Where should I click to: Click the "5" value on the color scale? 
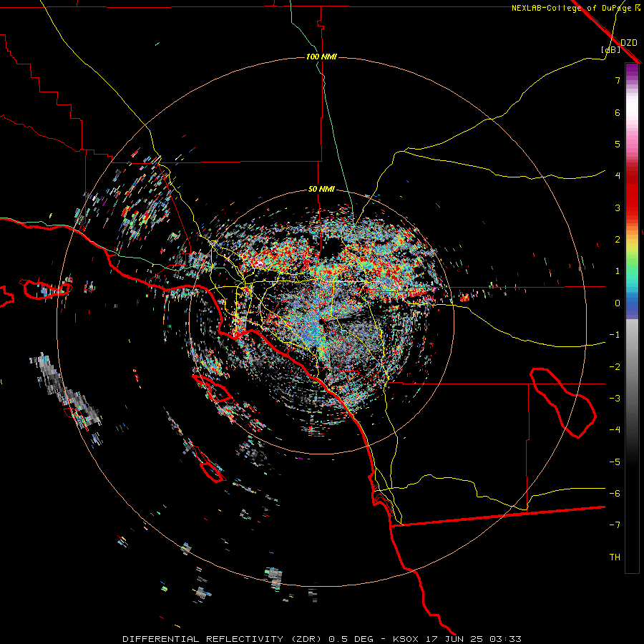click(x=618, y=144)
